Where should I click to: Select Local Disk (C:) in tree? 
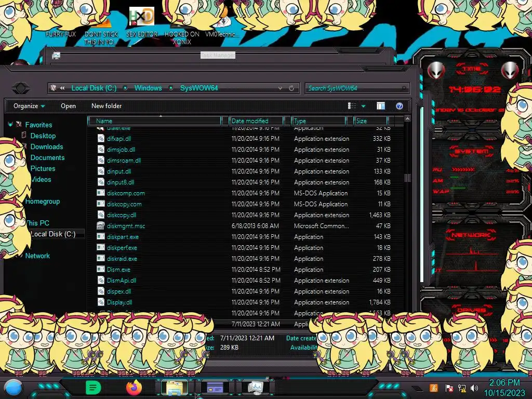tap(53, 234)
